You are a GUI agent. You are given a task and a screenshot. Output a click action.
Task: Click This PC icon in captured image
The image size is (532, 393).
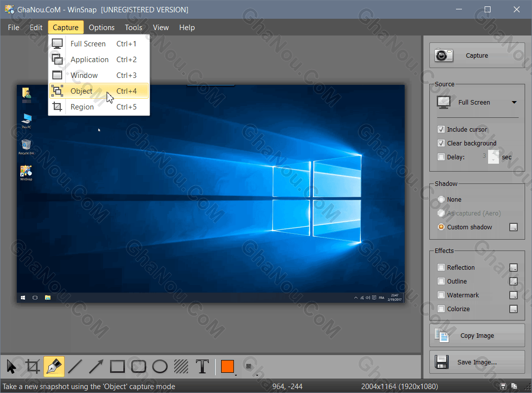(x=26, y=121)
